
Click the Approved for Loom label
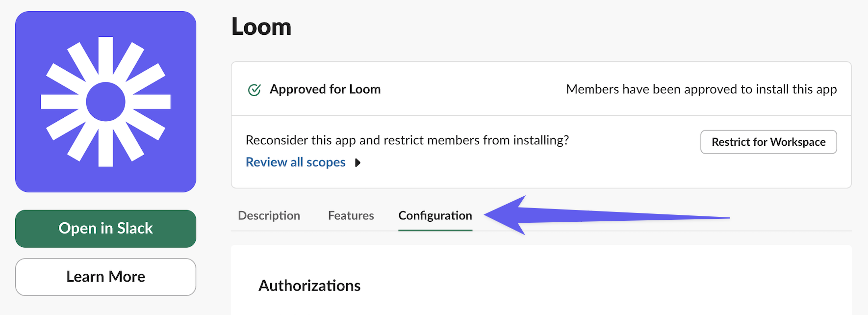325,89
